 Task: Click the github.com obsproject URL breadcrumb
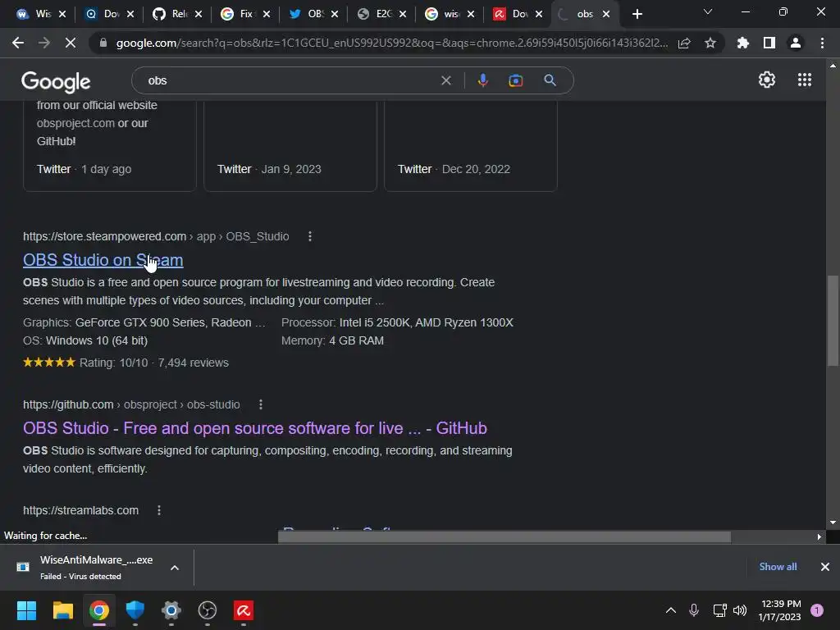pos(131,404)
